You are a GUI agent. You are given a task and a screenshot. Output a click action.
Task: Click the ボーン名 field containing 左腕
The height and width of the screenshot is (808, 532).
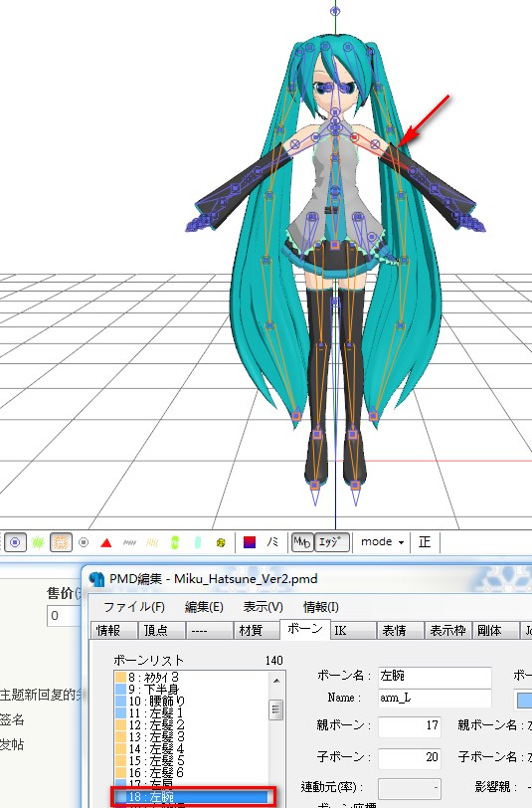435,676
